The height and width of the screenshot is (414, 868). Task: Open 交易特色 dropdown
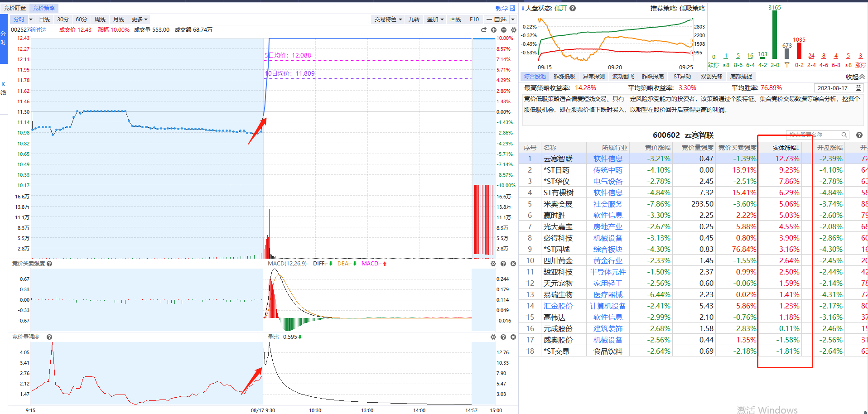388,19
